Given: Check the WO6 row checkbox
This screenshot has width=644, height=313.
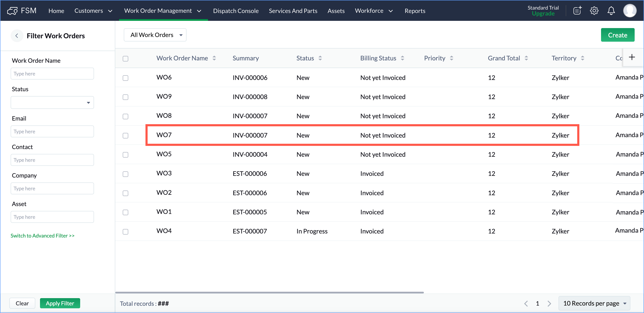Looking at the screenshot, I should [x=125, y=78].
